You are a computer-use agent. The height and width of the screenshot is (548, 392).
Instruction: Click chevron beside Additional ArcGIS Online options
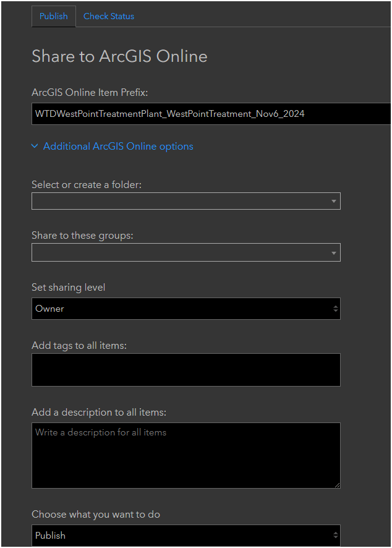click(x=35, y=146)
